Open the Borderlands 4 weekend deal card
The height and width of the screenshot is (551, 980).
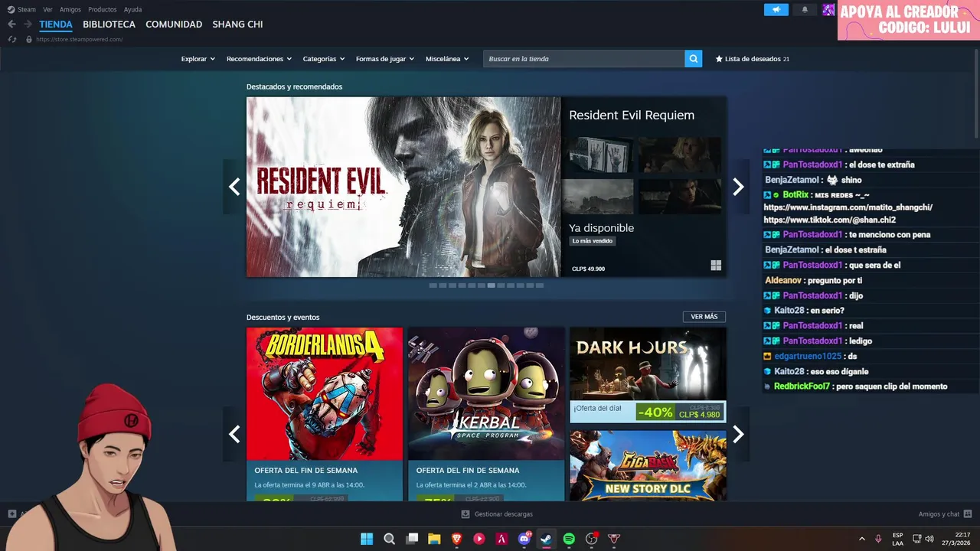tap(325, 414)
